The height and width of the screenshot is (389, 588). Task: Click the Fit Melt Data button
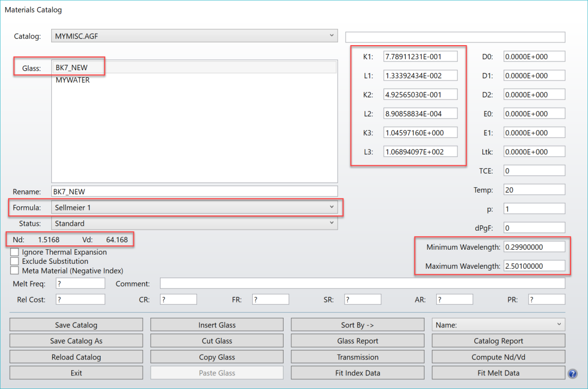tap(498, 373)
